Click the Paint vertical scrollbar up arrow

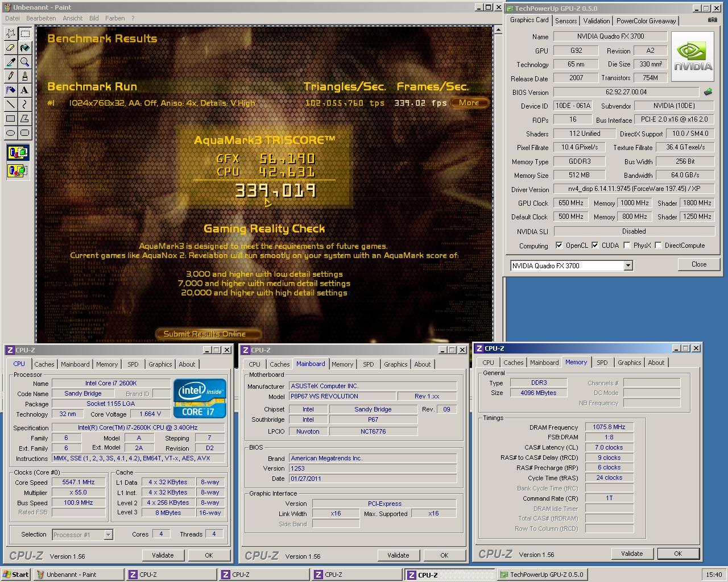498,30
